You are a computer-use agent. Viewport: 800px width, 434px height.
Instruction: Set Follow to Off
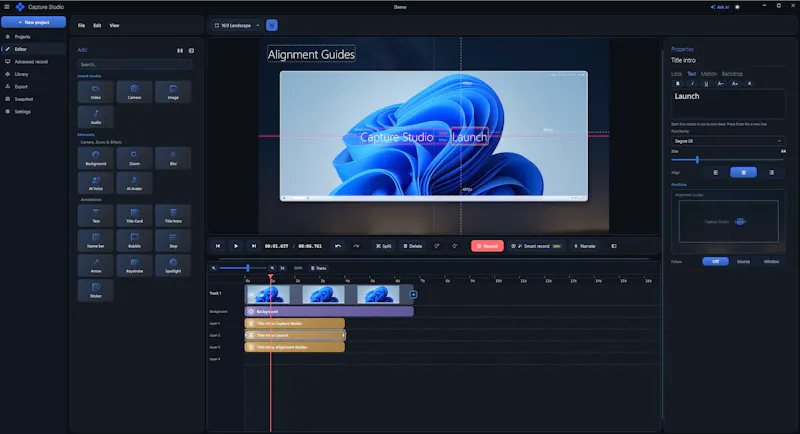[x=715, y=261]
